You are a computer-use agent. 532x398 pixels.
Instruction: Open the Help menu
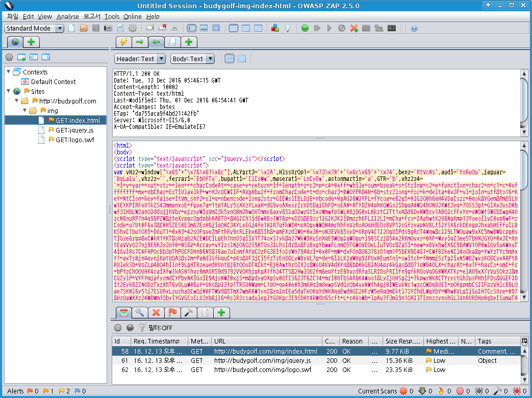[x=153, y=16]
